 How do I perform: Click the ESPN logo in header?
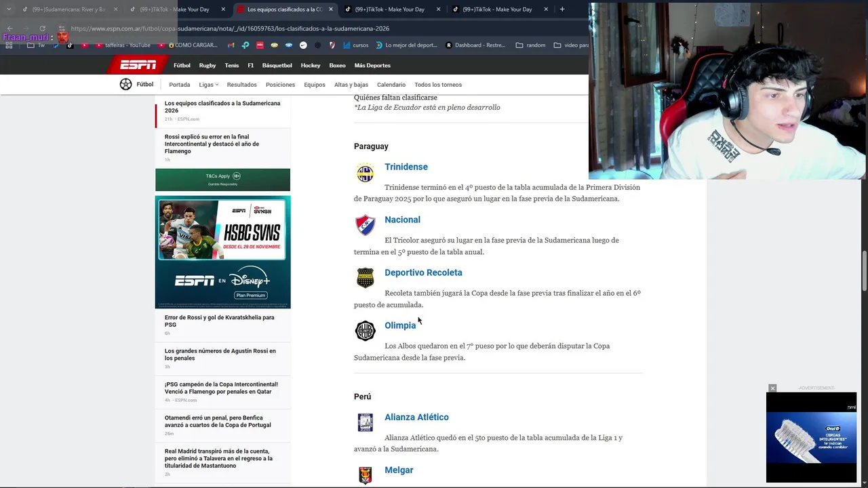(138, 65)
